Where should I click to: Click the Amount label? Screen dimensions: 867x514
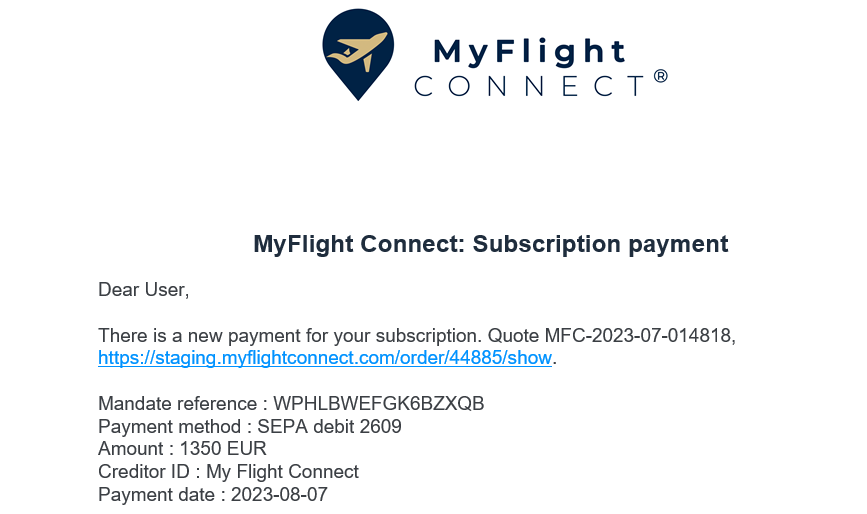(131, 448)
